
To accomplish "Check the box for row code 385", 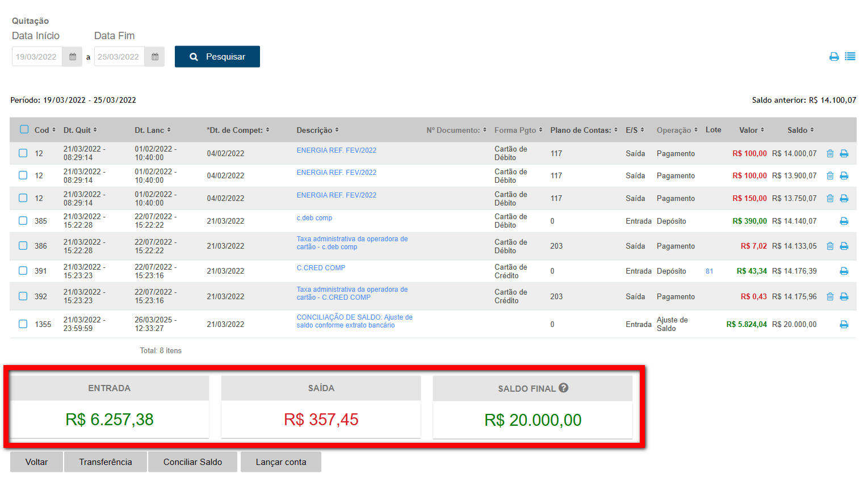I will point(23,221).
